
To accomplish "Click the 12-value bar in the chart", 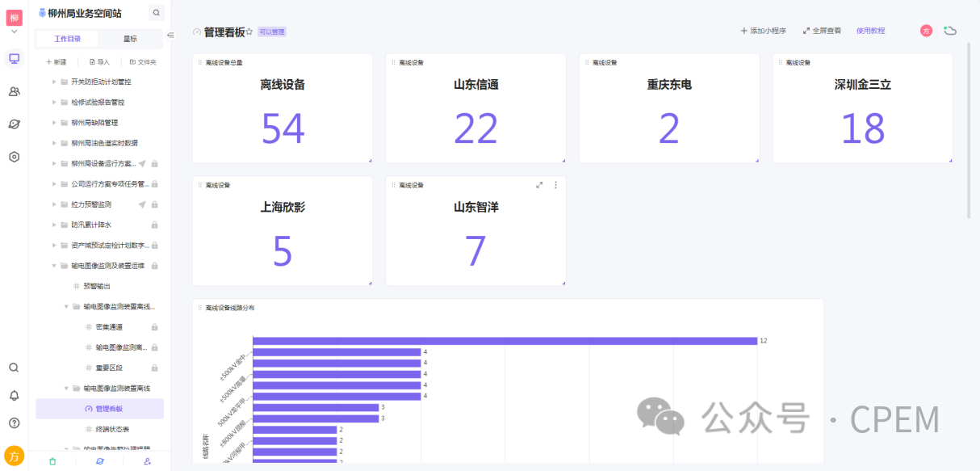I will (x=505, y=341).
